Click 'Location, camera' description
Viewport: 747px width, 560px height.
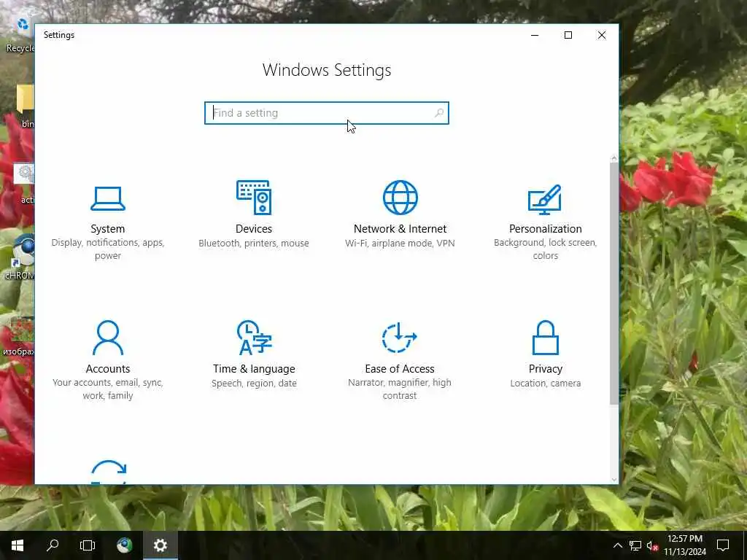[x=545, y=383]
